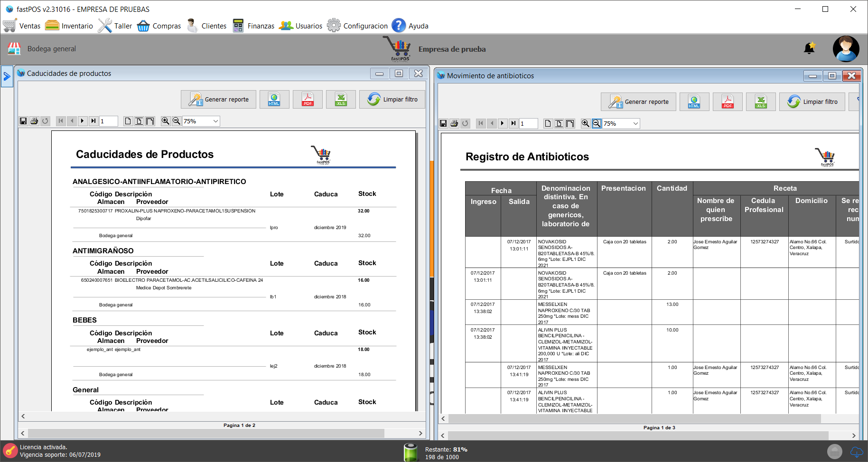
Task: Click the user profile avatar
Action: (x=846, y=48)
